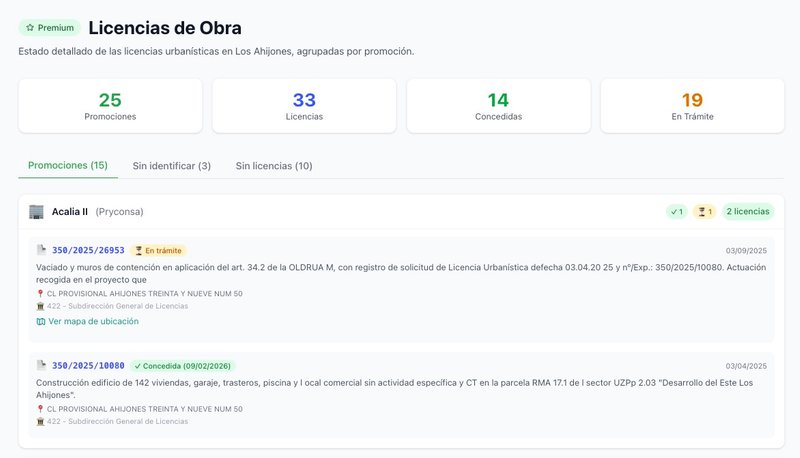Click date 03/09/2025

pyautogui.click(x=746, y=250)
